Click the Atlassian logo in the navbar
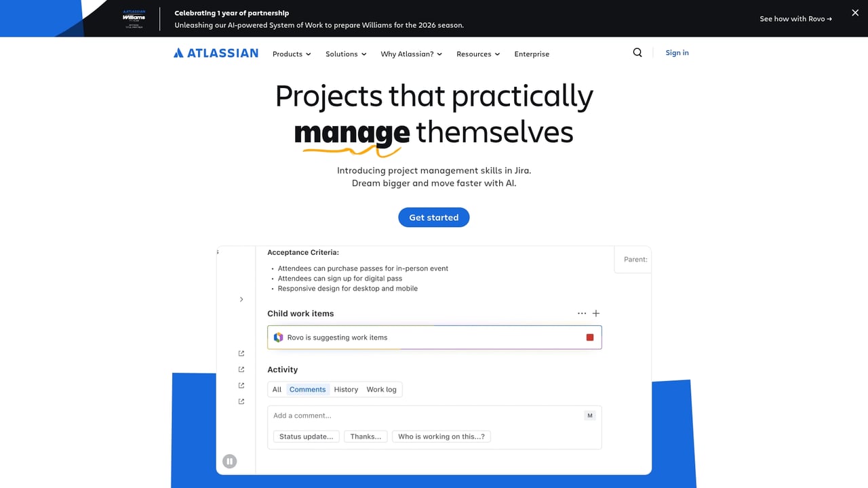Screen dimensions: 868x488 coord(215,53)
